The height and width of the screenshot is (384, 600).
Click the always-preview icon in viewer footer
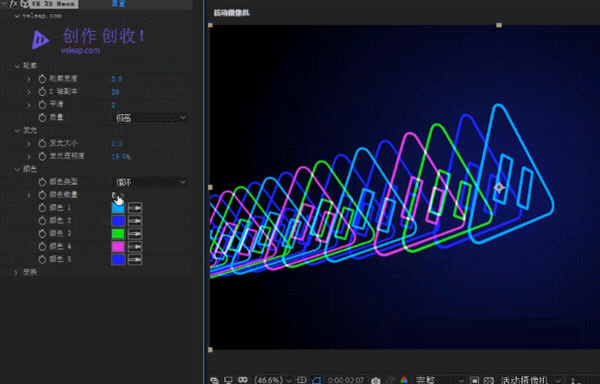215,380
